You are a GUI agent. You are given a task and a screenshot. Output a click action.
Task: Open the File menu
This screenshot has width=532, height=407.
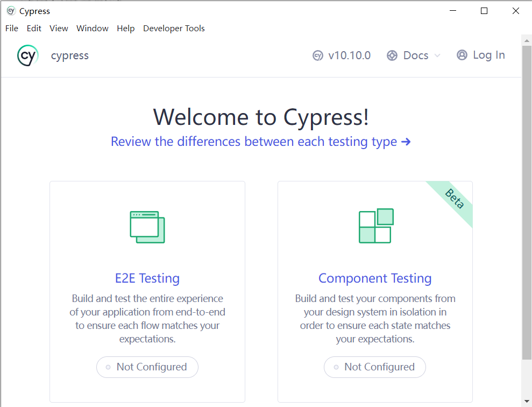coord(11,28)
